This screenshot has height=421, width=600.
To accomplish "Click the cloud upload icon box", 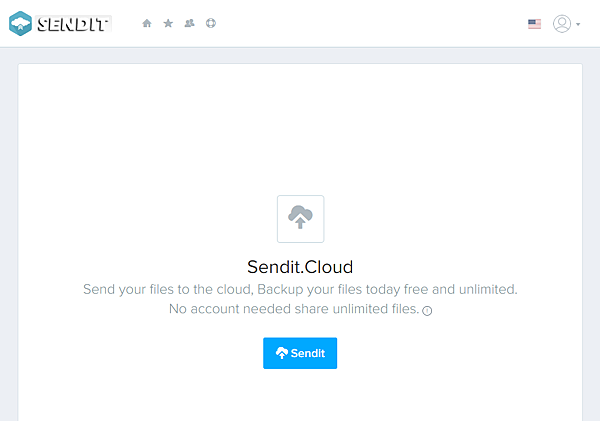I will click(x=300, y=218).
